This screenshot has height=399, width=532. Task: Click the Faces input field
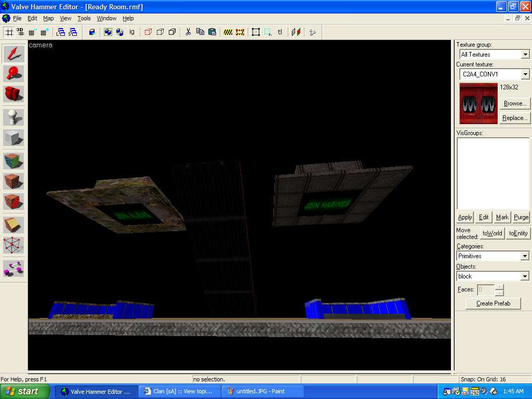click(486, 290)
